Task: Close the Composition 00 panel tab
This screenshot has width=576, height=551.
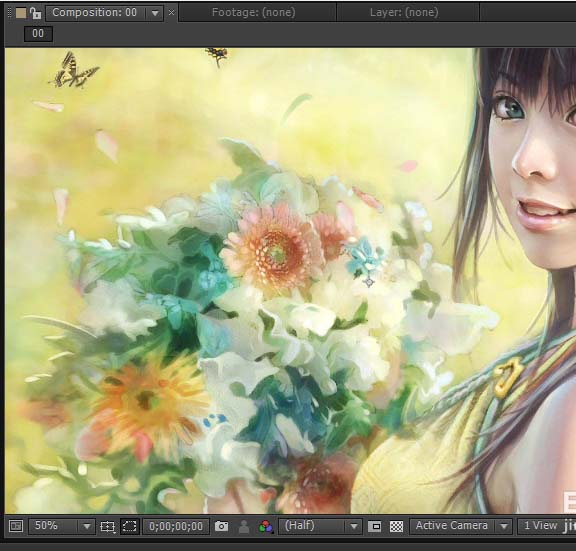Action: (171, 13)
